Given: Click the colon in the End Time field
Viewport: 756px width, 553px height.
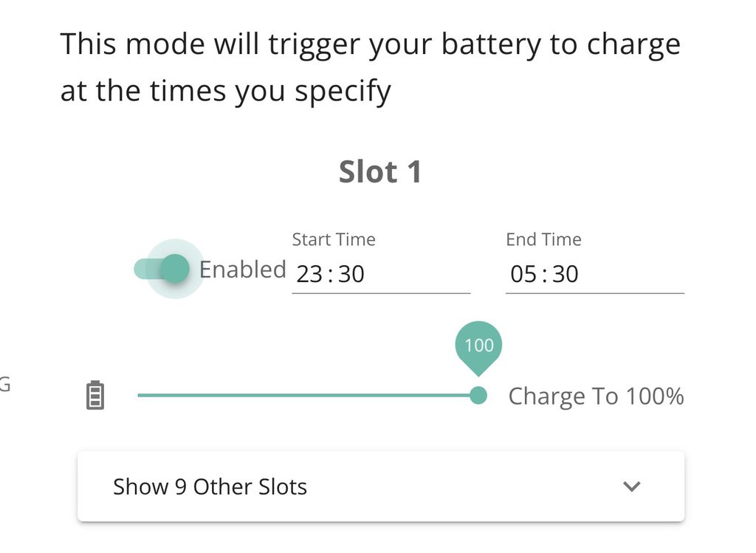Looking at the screenshot, I should (545, 275).
